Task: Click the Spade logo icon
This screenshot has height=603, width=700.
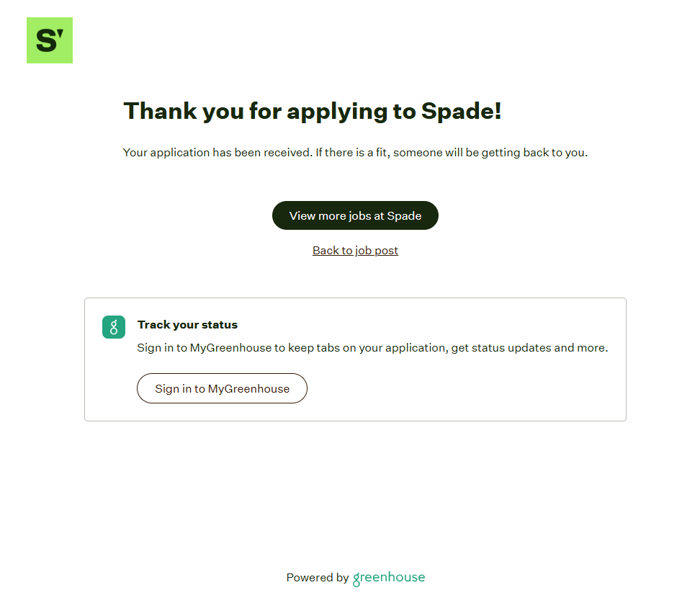Action: click(50, 40)
